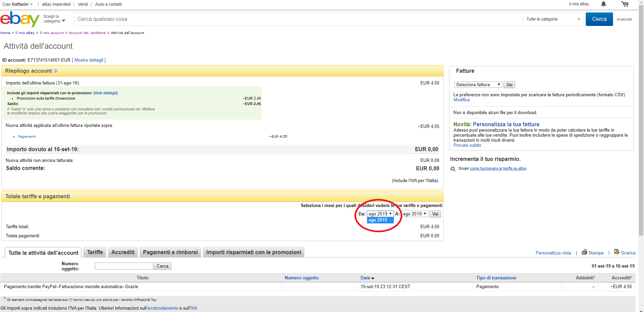Click the printer icon next to Stampa
The height and width of the screenshot is (312, 644).
click(x=584, y=252)
